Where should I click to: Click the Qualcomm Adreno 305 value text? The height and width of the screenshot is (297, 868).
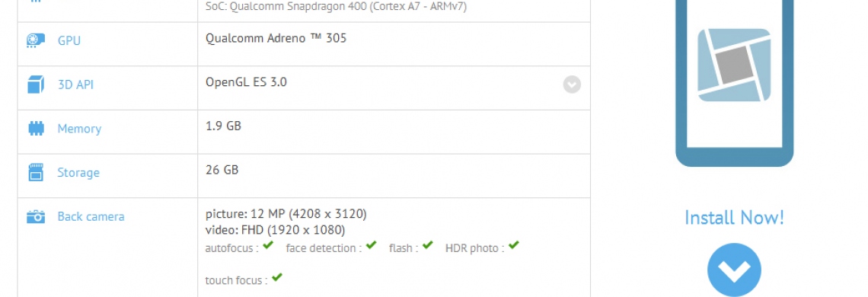pyautogui.click(x=276, y=38)
